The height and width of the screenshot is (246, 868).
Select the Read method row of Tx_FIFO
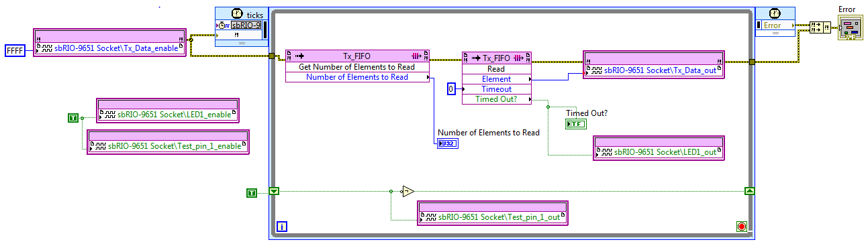[x=497, y=69]
